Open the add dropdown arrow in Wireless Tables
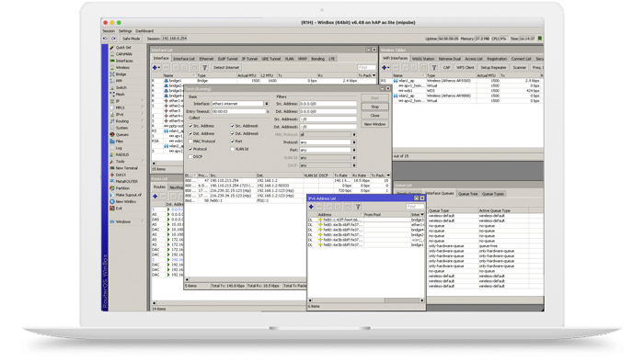The height and width of the screenshot is (362, 644). click(x=388, y=68)
